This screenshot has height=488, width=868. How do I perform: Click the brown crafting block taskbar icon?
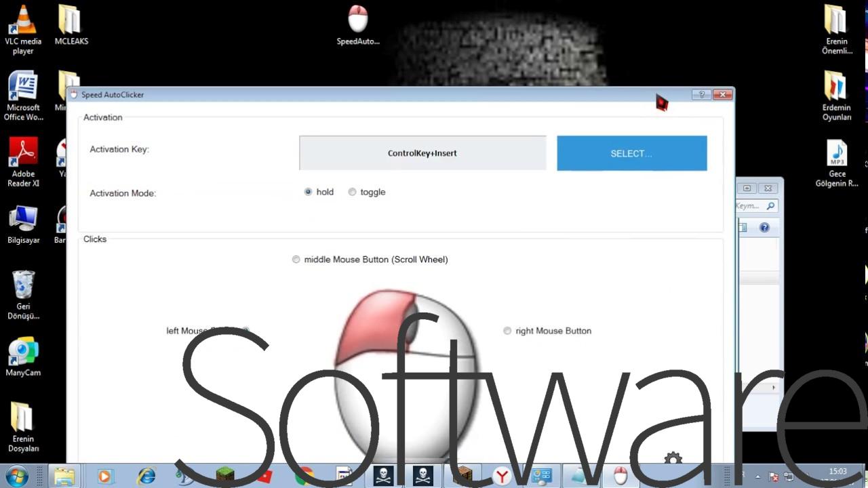(x=462, y=476)
